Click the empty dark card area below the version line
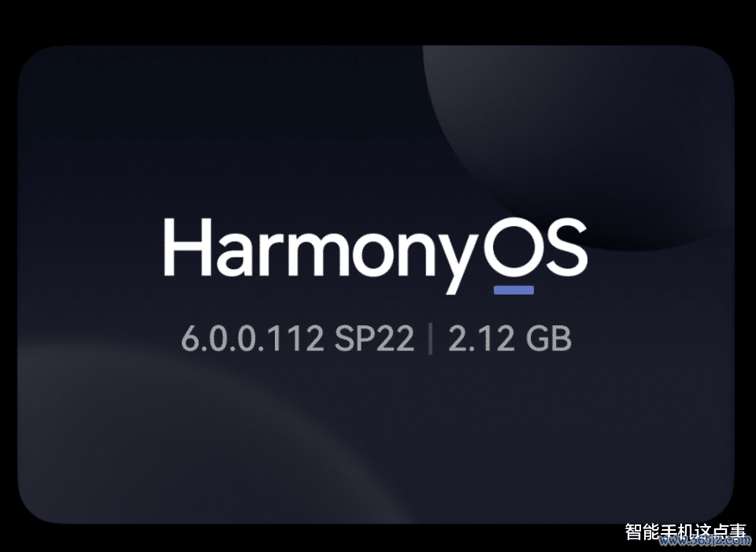756x552 pixels. (x=376, y=434)
